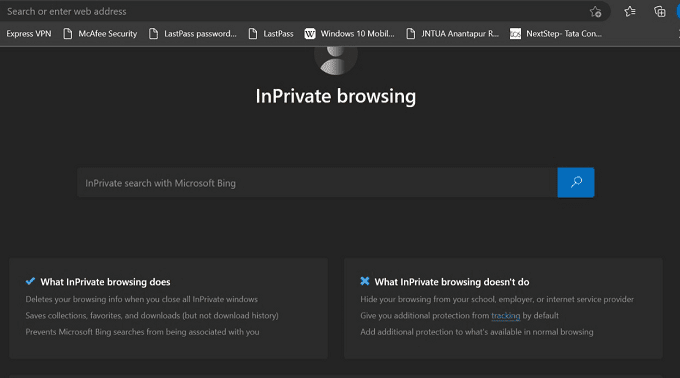Screen dimensions: 680x378
Task: Open Windows 10 Mobile bookmark
Action: tap(350, 33)
